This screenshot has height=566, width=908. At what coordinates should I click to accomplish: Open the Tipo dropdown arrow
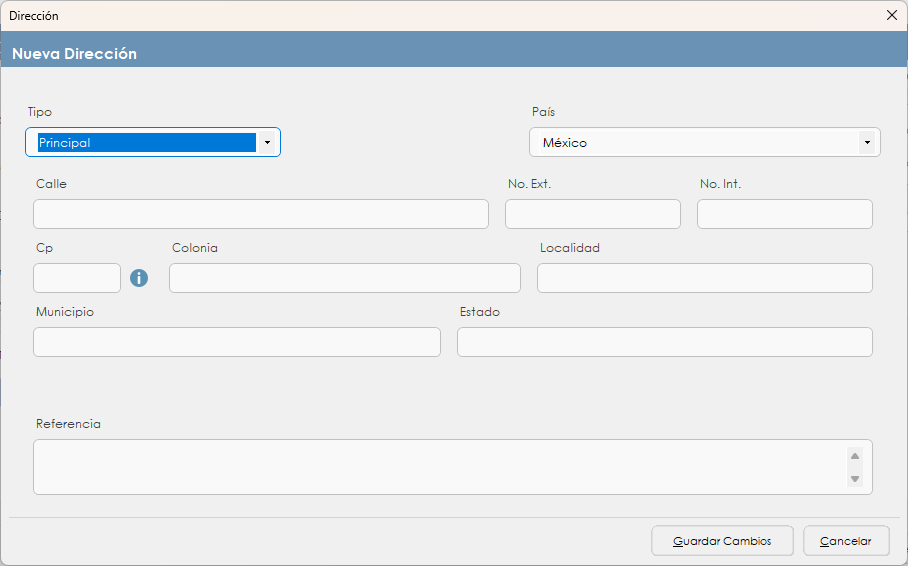267,143
